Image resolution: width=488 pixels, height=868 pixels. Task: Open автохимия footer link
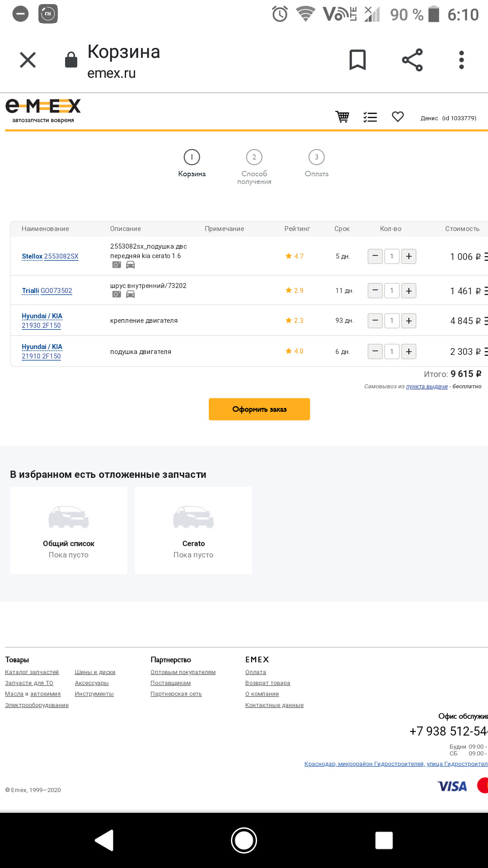pos(45,694)
